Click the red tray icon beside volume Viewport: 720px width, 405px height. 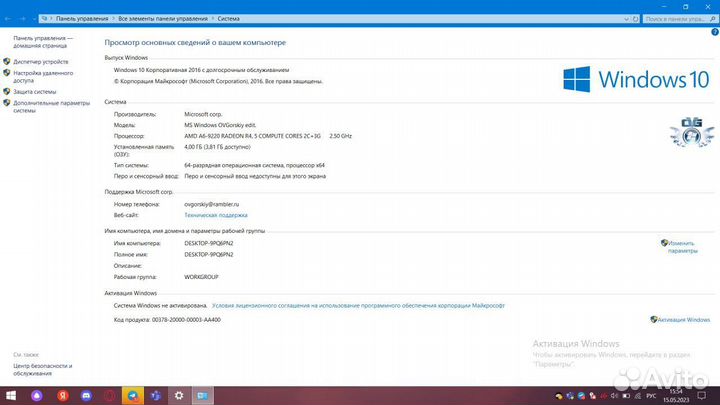click(x=603, y=395)
